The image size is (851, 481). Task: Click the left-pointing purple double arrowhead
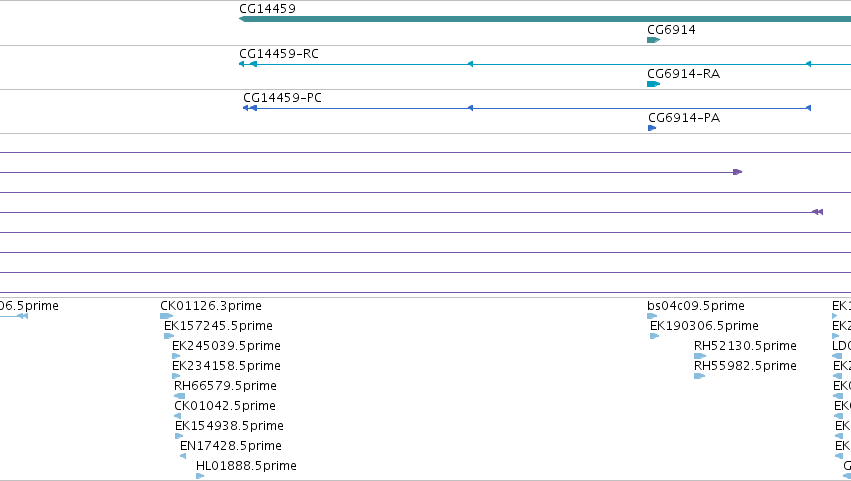tap(817, 212)
